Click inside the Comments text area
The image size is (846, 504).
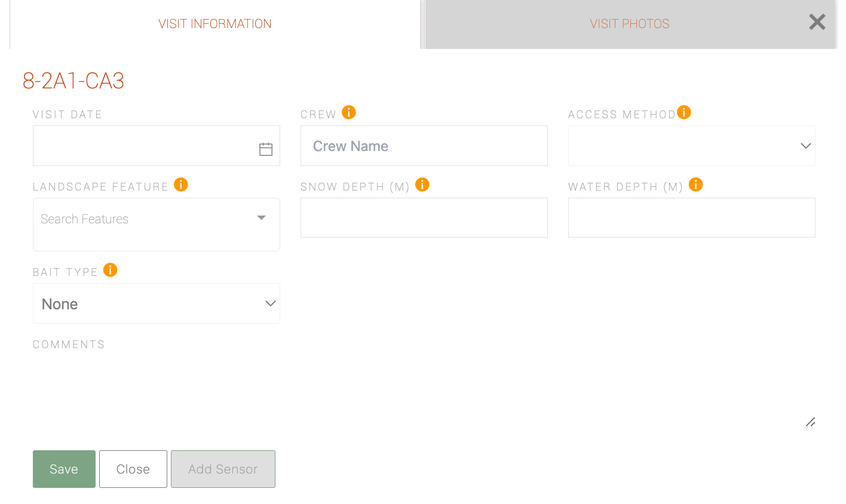click(x=424, y=392)
